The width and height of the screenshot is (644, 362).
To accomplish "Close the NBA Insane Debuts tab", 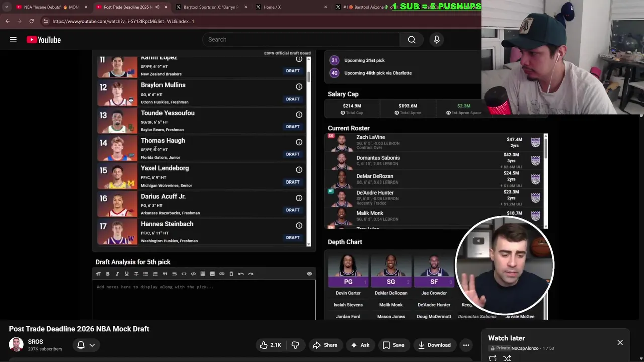I will click(x=86, y=7).
